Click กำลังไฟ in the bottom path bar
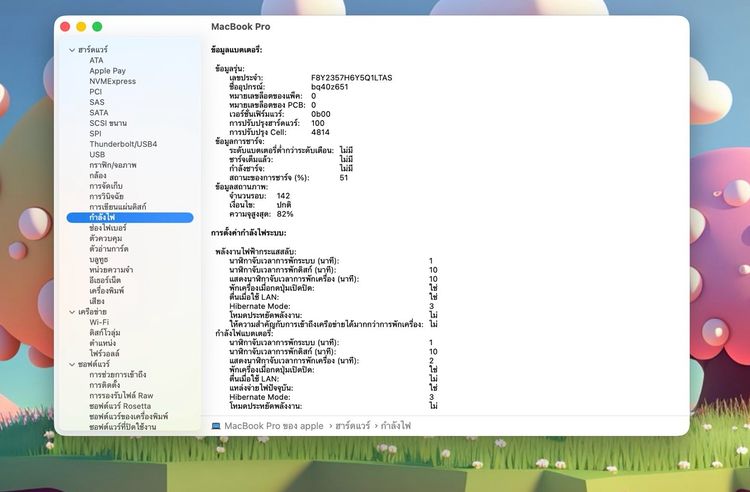750x492 pixels. [x=396, y=426]
